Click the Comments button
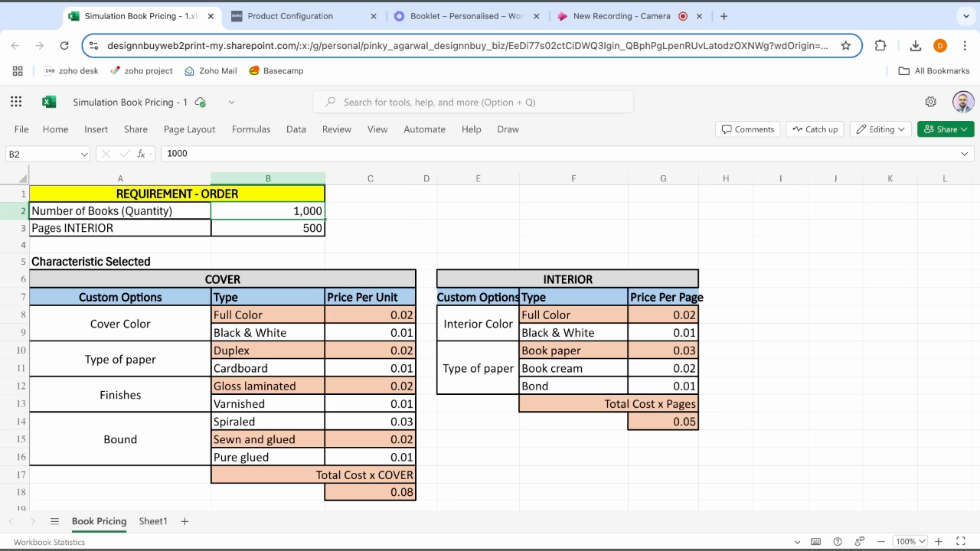 coord(747,129)
